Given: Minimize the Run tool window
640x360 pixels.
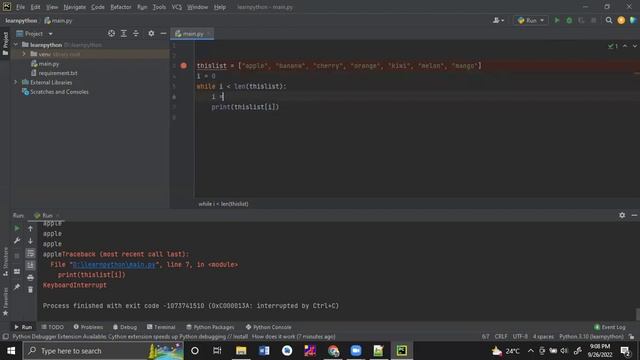Looking at the screenshot, I should coord(634,215).
